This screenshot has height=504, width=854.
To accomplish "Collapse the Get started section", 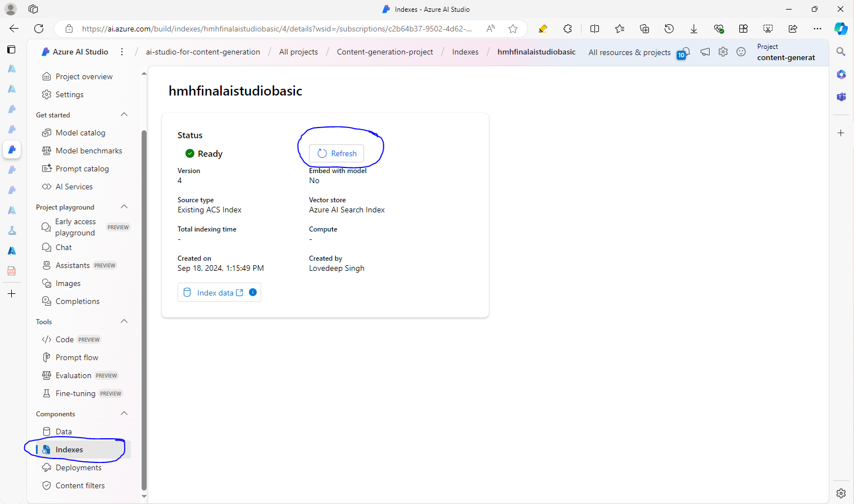I will (x=124, y=114).
